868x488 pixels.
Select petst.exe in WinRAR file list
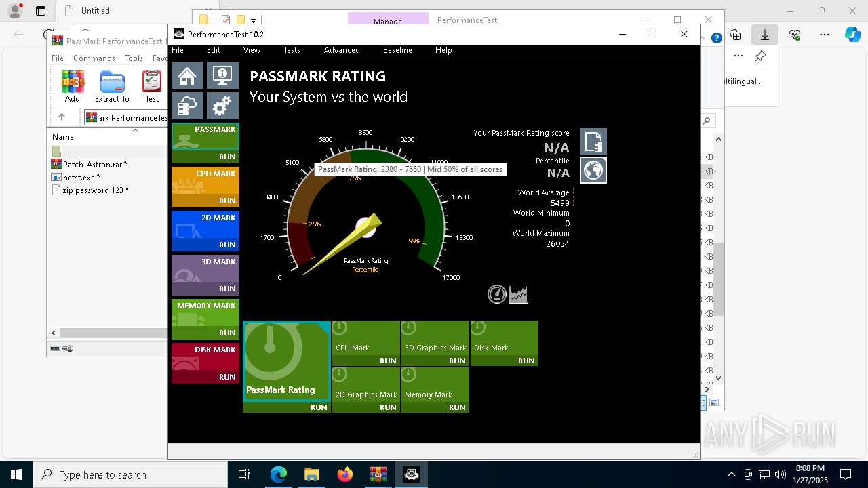tap(81, 178)
